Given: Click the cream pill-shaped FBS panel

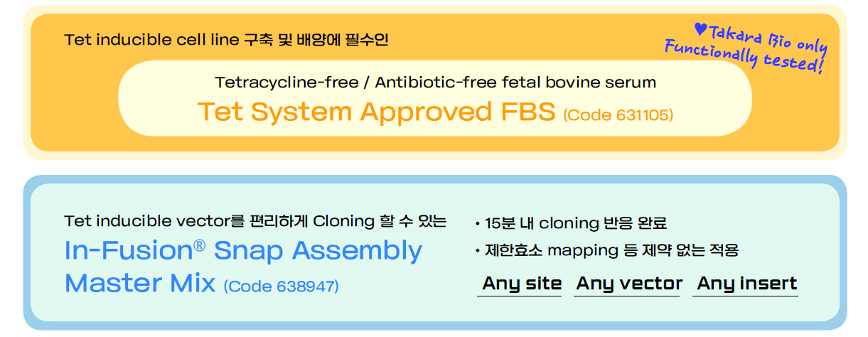Looking at the screenshot, I should (434, 98).
